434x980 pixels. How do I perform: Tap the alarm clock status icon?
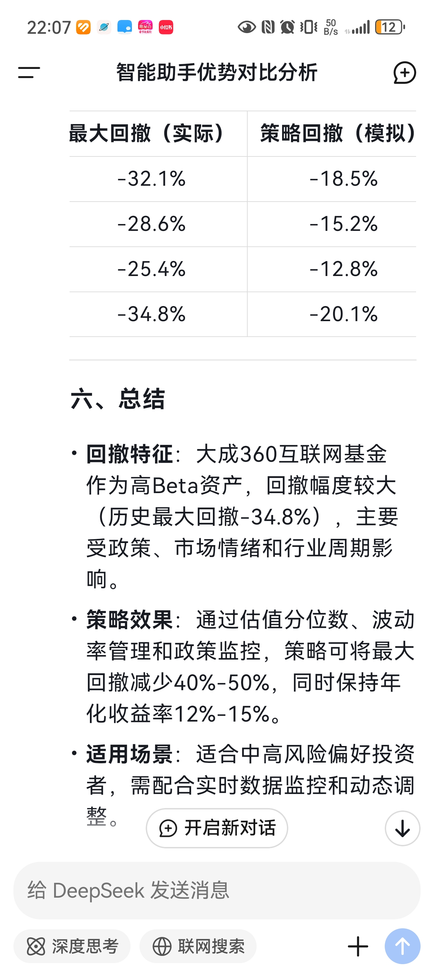(287, 27)
